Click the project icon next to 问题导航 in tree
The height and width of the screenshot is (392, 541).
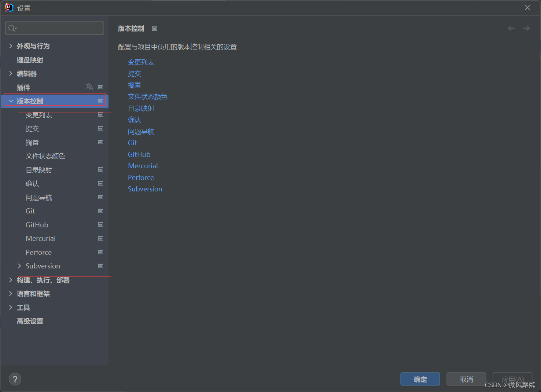[100, 197]
